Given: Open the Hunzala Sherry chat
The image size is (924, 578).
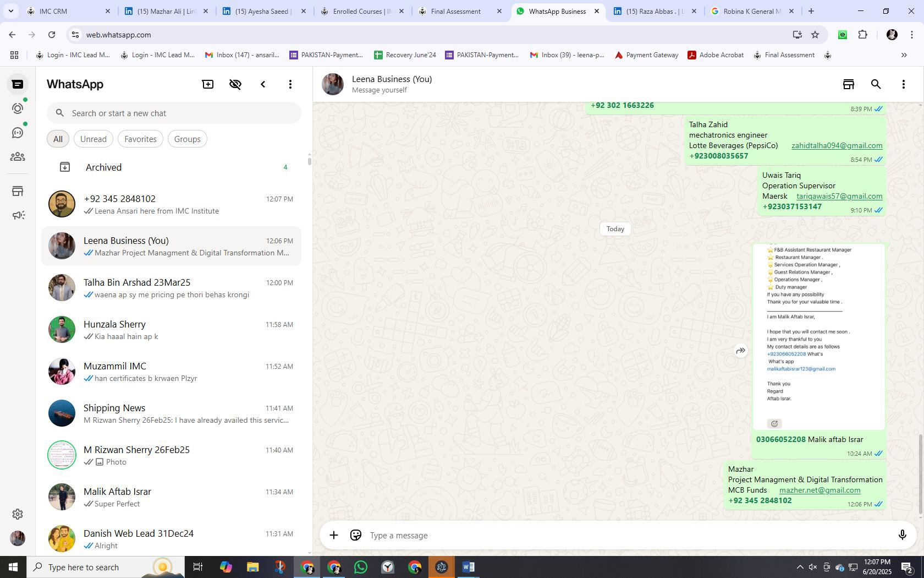Looking at the screenshot, I should tap(172, 330).
